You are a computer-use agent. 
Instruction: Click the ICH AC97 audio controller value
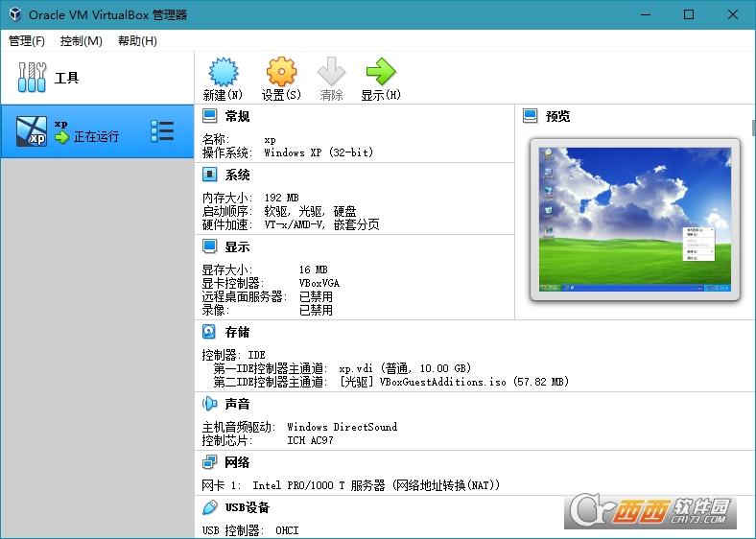[x=310, y=440]
